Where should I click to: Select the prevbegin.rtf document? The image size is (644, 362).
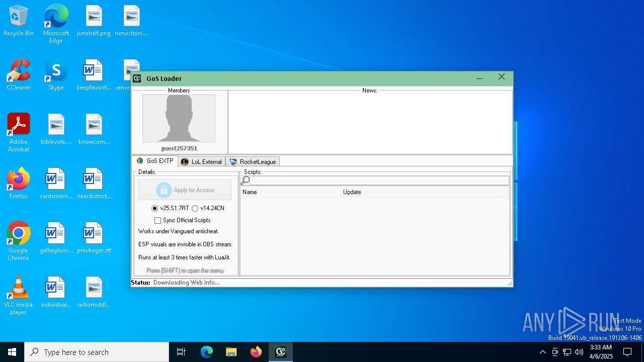click(x=94, y=238)
